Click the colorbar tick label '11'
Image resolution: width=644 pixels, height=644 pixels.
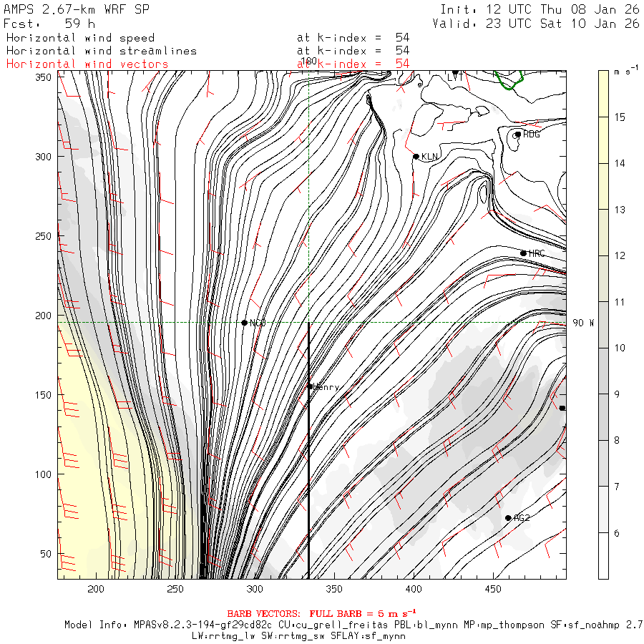[x=620, y=302]
